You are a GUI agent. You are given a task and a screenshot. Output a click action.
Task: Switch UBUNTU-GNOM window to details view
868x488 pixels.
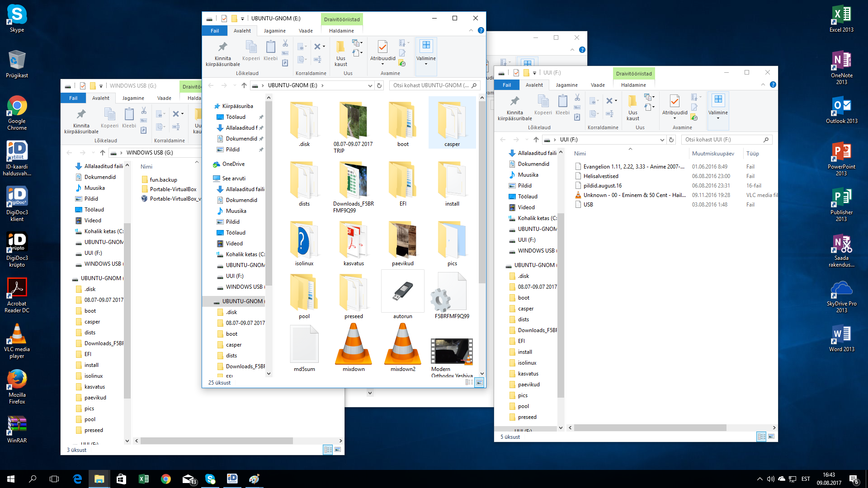469,383
